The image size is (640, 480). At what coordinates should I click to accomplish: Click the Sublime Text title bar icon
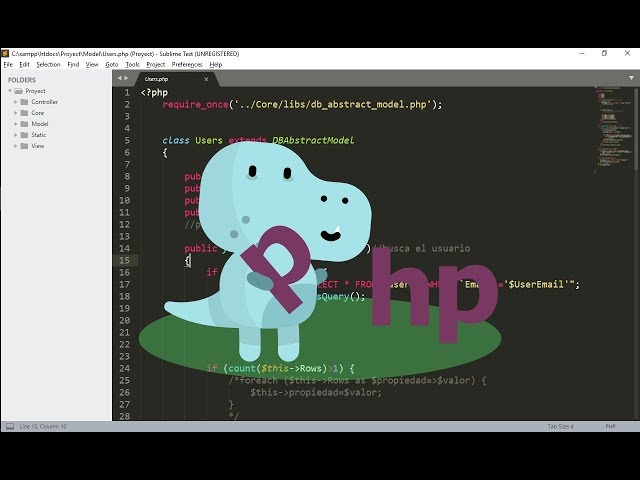5,53
